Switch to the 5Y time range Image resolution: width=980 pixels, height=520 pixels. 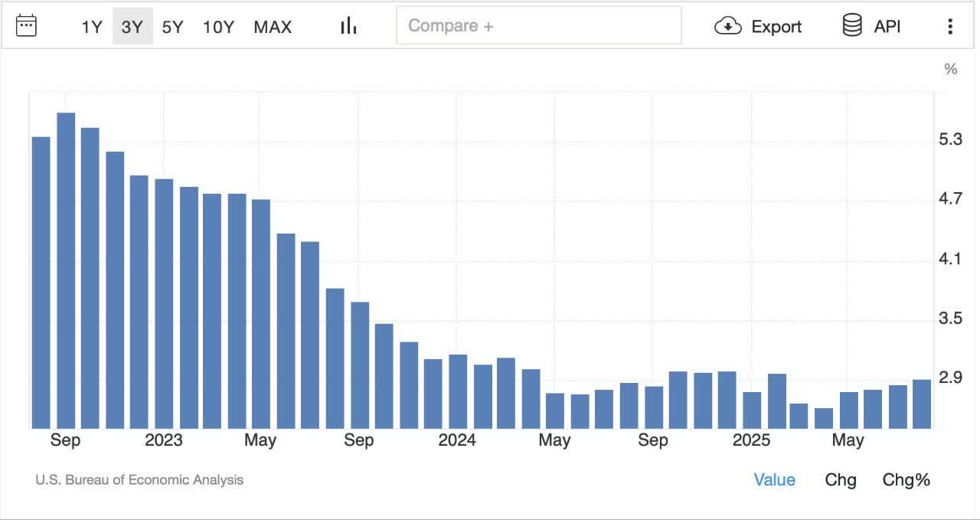[172, 27]
